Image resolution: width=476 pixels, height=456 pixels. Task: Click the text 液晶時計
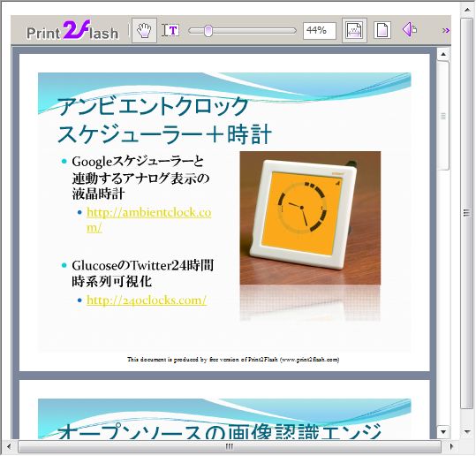98,194
